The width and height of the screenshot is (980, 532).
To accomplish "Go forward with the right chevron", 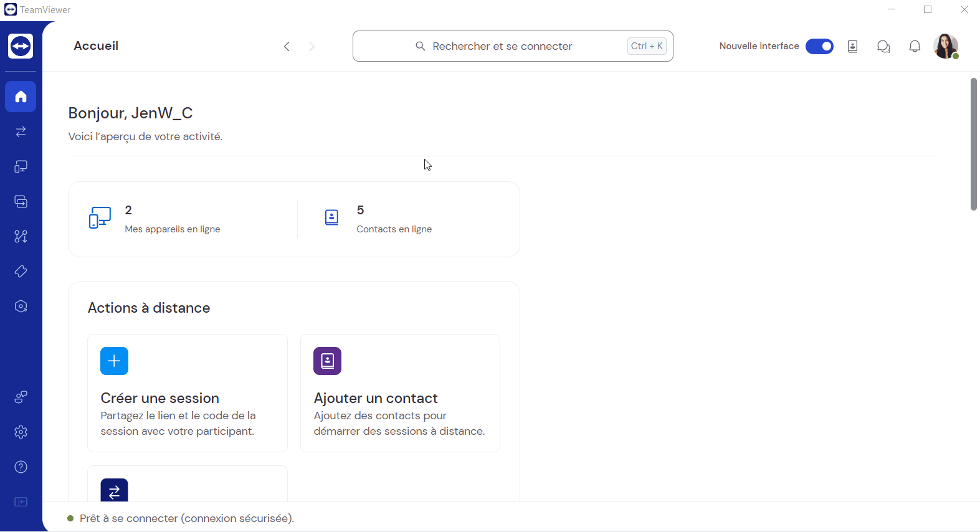I will [x=312, y=46].
